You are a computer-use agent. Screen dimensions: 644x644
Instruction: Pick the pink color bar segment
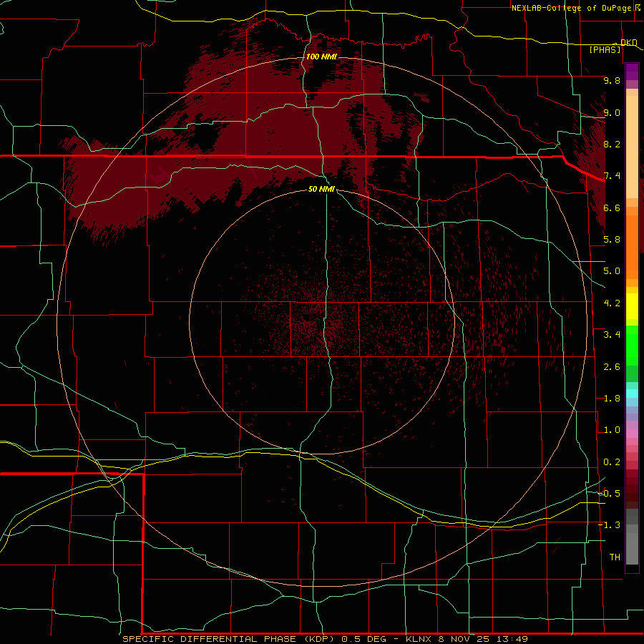pos(632,434)
